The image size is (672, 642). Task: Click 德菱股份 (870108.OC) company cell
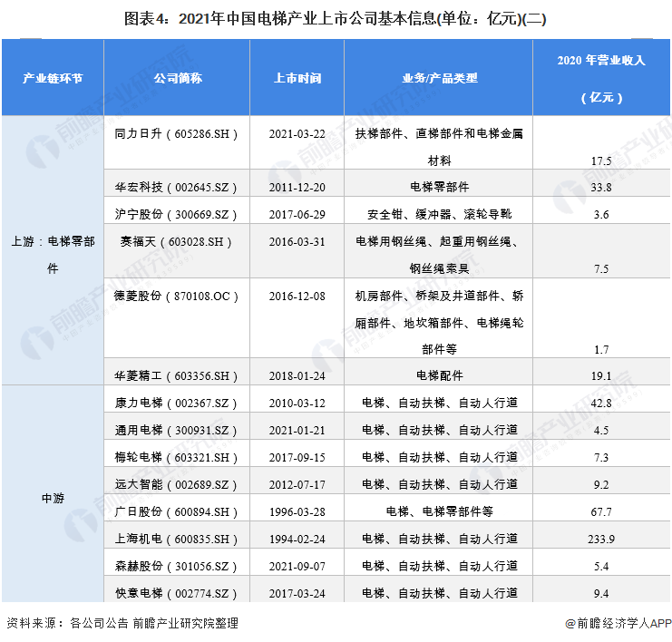[x=178, y=297]
